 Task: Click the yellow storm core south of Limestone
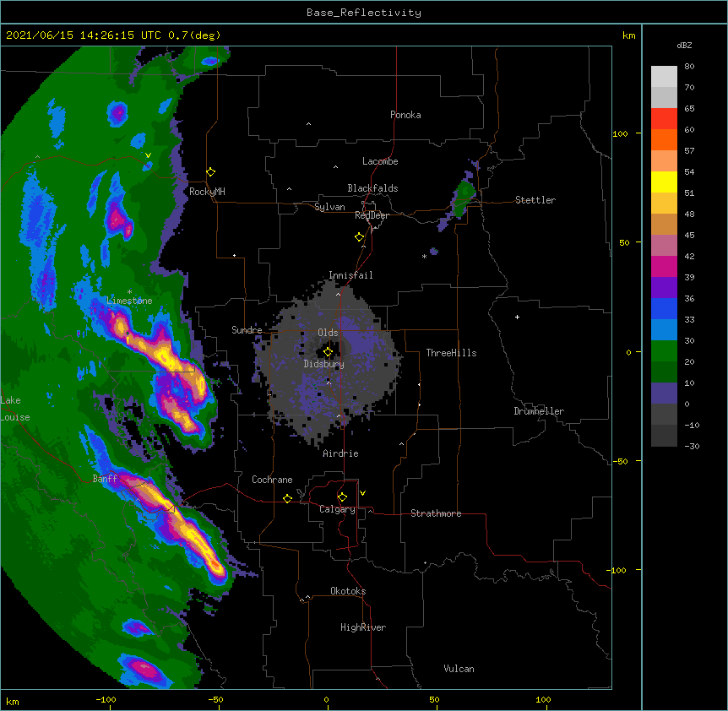click(164, 355)
